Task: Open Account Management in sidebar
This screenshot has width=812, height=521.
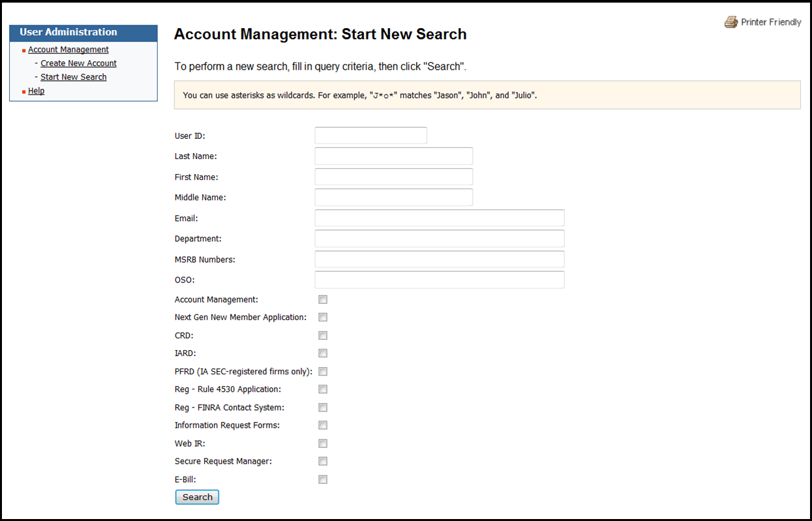Action: (68, 50)
